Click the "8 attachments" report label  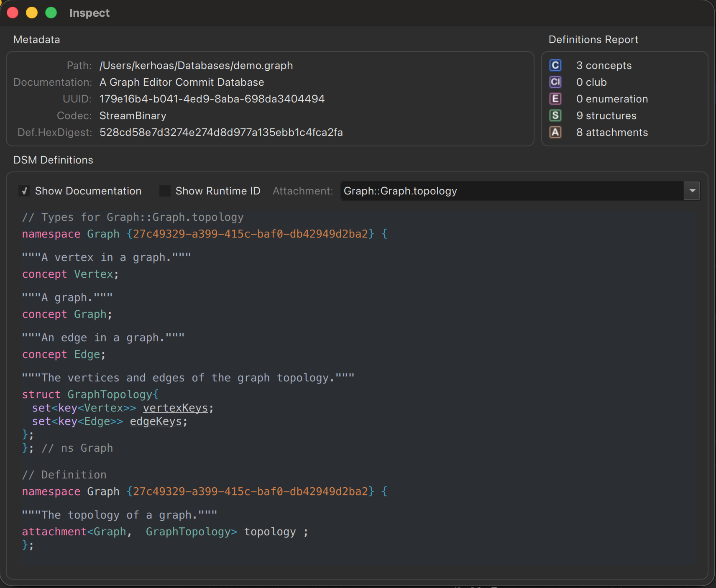pyautogui.click(x=611, y=132)
